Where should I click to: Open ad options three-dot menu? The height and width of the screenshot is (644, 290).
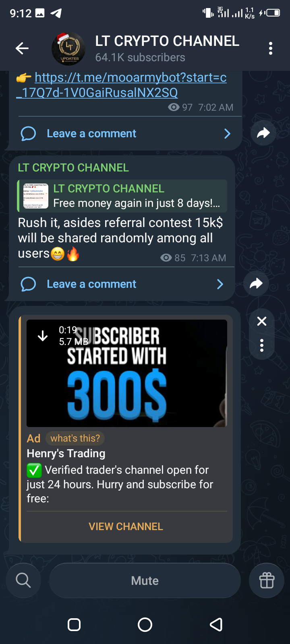262,345
